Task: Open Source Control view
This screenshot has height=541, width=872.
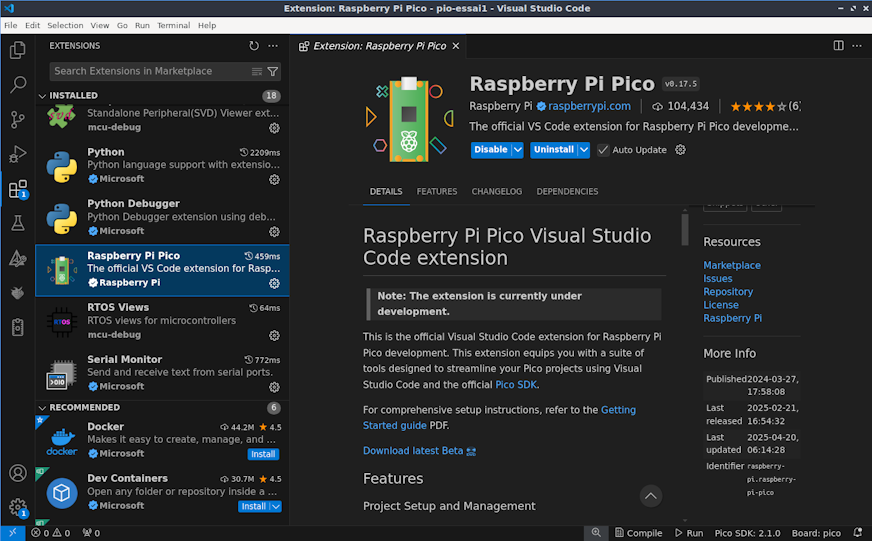Action: [x=18, y=119]
